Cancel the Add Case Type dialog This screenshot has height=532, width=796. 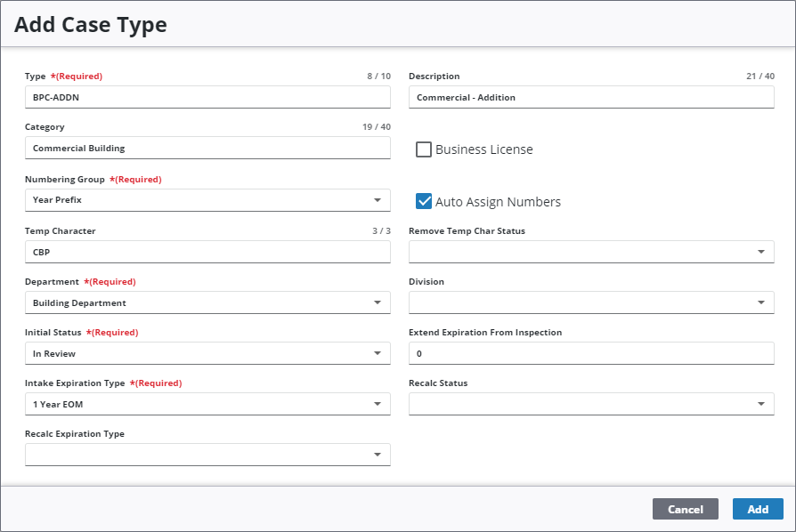click(686, 509)
